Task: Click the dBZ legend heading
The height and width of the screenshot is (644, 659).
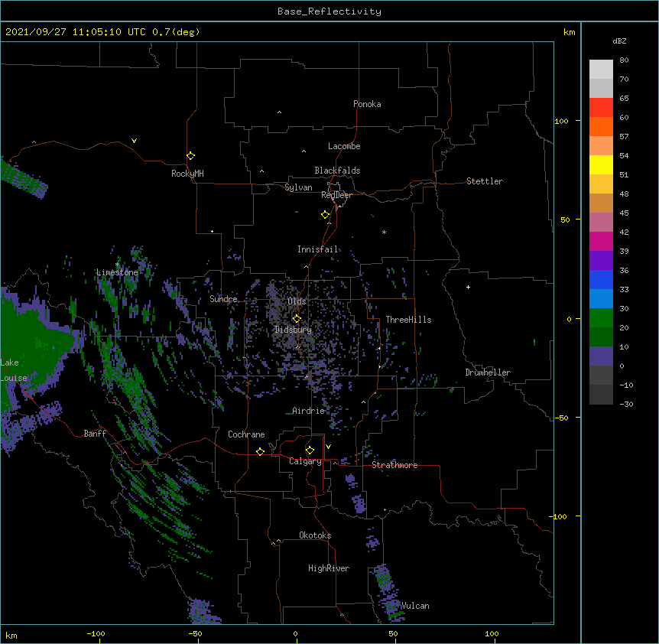Action: [x=619, y=41]
